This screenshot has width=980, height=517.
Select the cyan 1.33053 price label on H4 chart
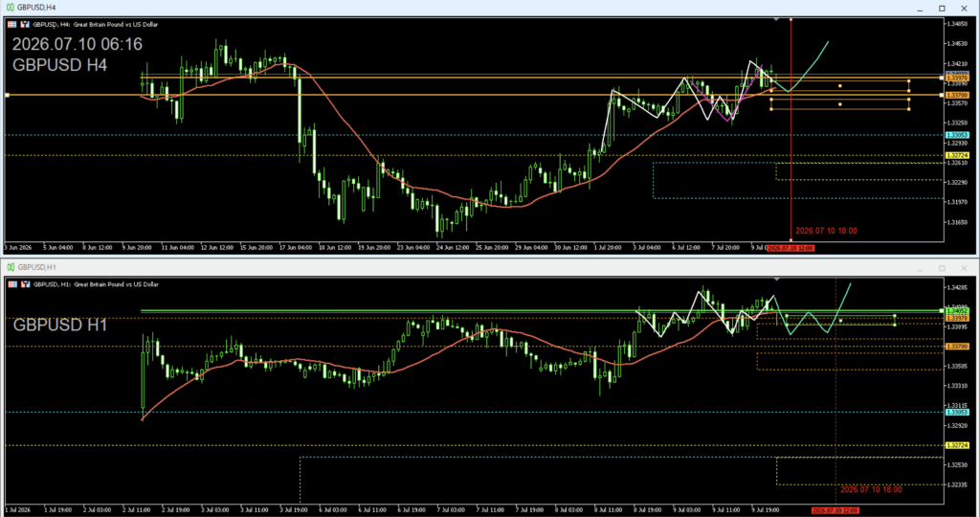pos(957,135)
